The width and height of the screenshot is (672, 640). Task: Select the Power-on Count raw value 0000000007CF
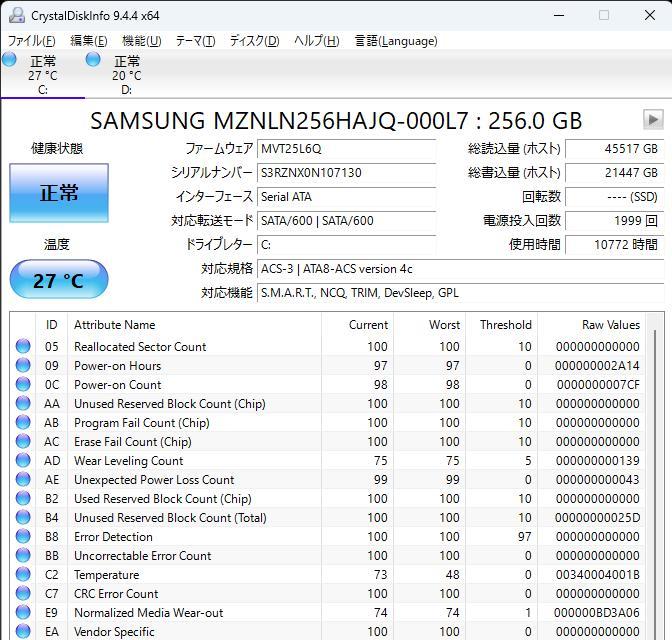598,385
